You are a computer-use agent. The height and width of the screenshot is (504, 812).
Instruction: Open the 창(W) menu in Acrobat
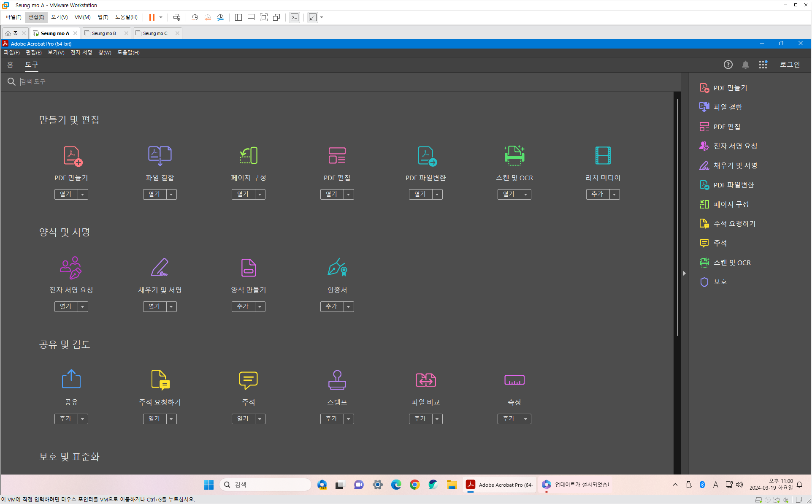coord(105,52)
